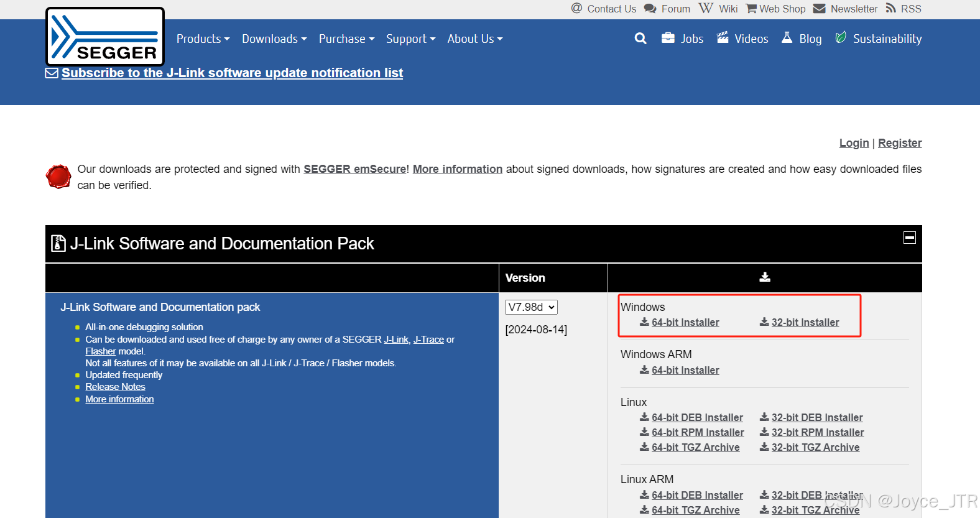Click the Newsletter envelope icon

point(820,9)
